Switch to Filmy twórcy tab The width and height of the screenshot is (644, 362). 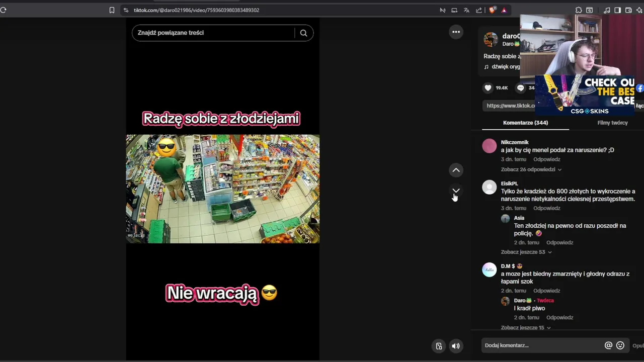612,123
